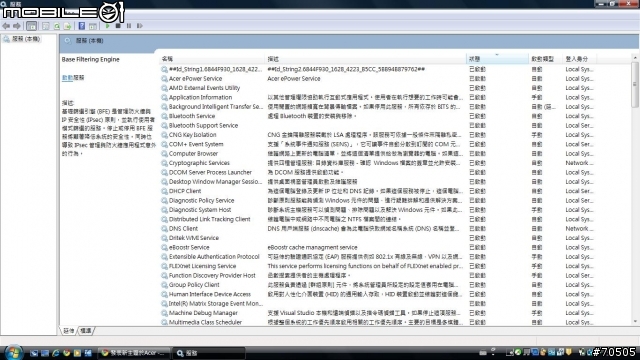Select Intel(R) Matrix Storage Event Monitor row
The width and height of the screenshot is (640, 360).
pos(378,304)
